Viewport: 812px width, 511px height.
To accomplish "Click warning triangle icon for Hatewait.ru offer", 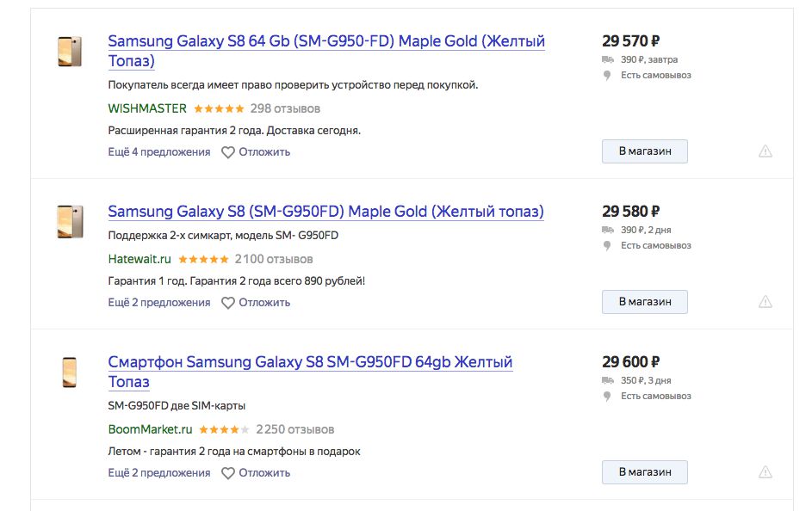I will (766, 302).
